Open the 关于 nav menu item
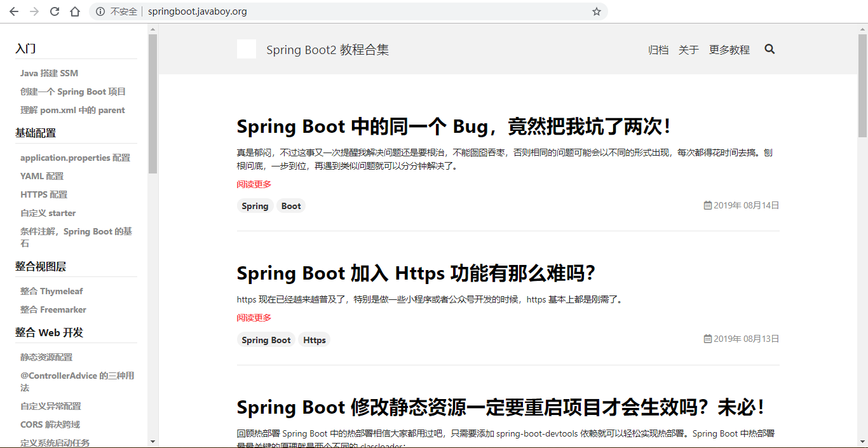Viewport: 868px width, 448px height. [x=689, y=50]
